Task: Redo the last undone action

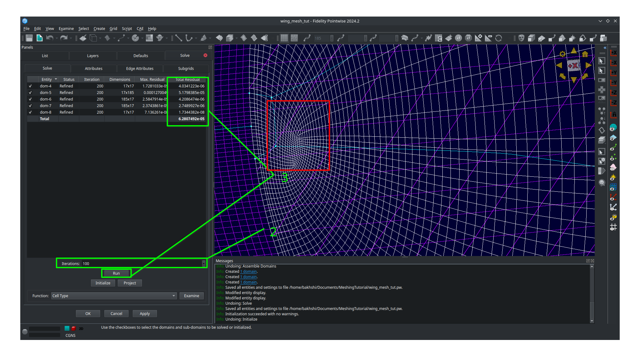Action: (64, 38)
